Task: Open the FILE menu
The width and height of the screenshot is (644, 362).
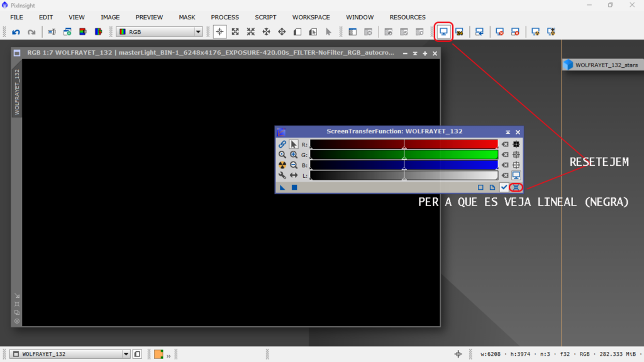Action: 16,17
